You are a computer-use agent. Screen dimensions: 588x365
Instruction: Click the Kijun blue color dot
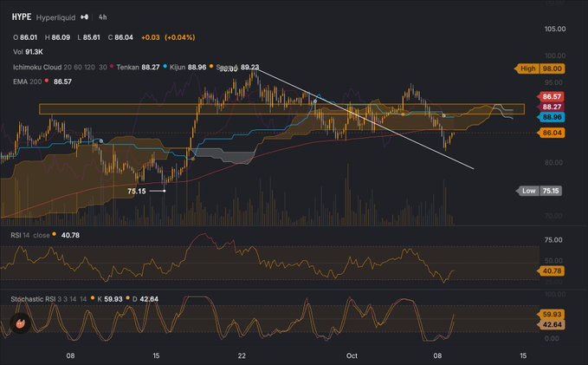(x=165, y=66)
